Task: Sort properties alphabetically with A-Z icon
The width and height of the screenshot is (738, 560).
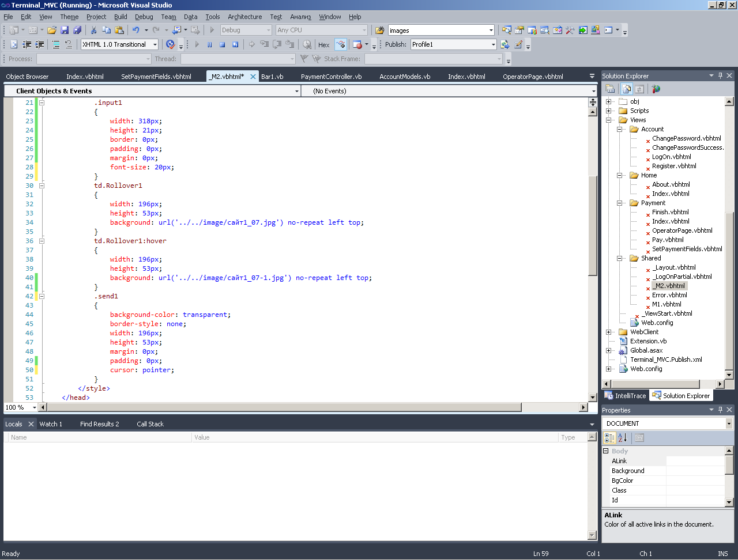Action: 622,438
